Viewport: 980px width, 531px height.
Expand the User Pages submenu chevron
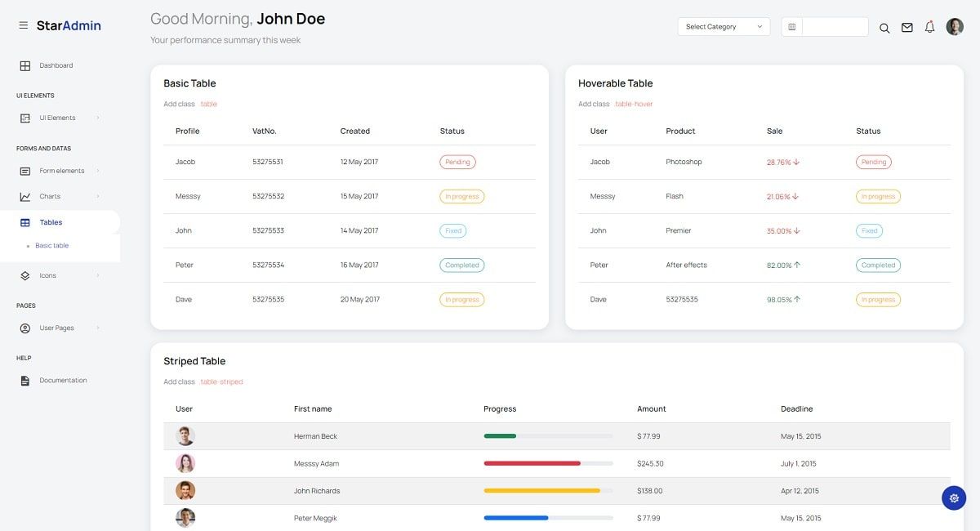click(x=98, y=328)
